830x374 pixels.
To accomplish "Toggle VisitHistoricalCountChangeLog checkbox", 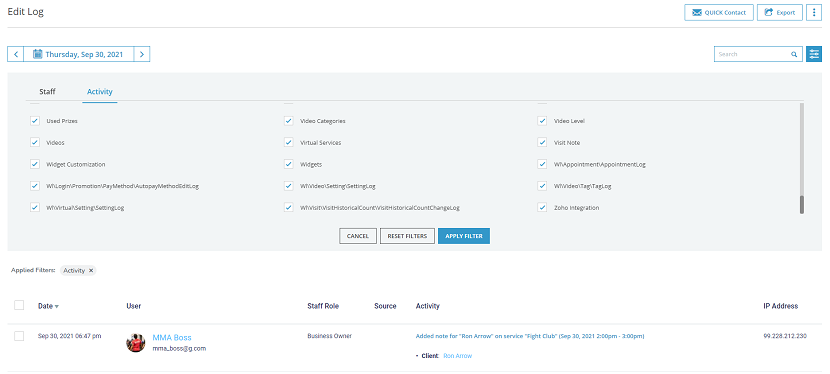I will (288, 208).
